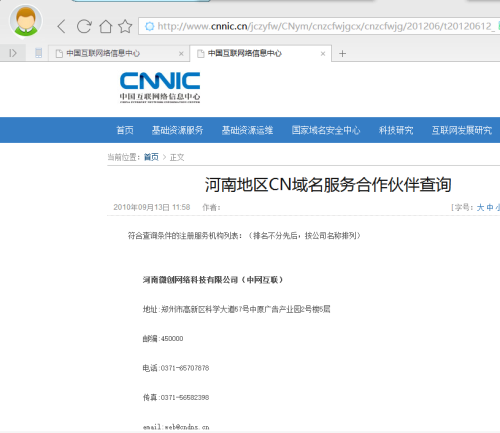
Task: Select the second 中国互联网络信息中心 tab
Action: [x=261, y=53]
